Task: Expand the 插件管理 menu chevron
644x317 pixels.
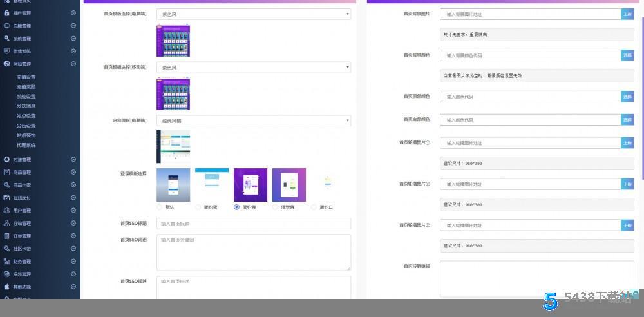Action: coord(73,13)
